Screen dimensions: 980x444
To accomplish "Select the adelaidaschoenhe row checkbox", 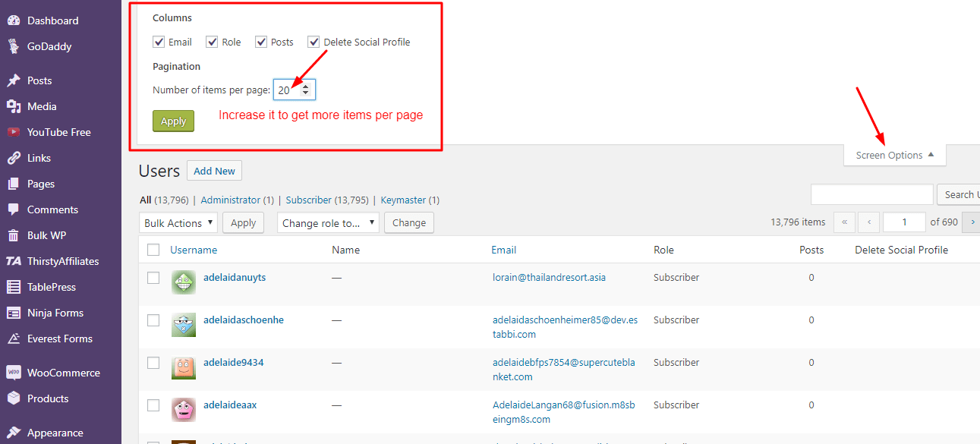I will click(153, 320).
